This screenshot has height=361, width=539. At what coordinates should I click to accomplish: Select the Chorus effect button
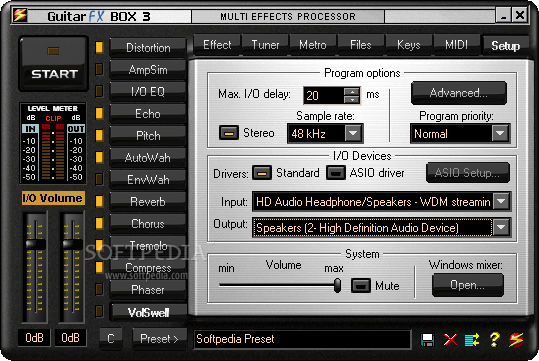tap(148, 223)
